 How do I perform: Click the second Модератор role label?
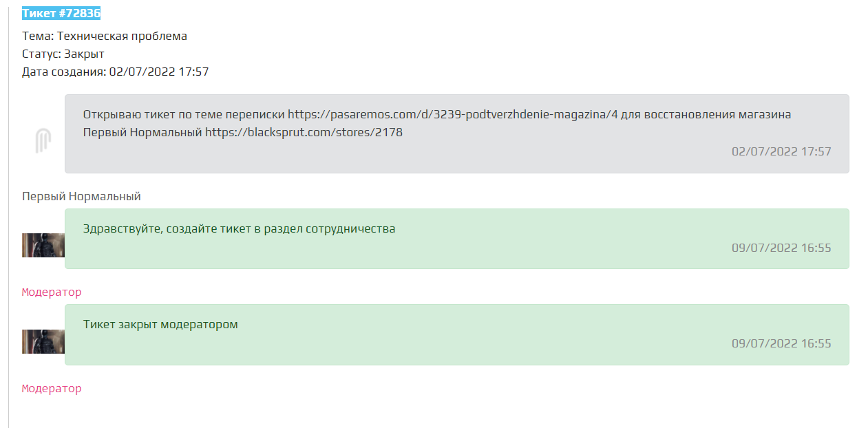tap(52, 388)
